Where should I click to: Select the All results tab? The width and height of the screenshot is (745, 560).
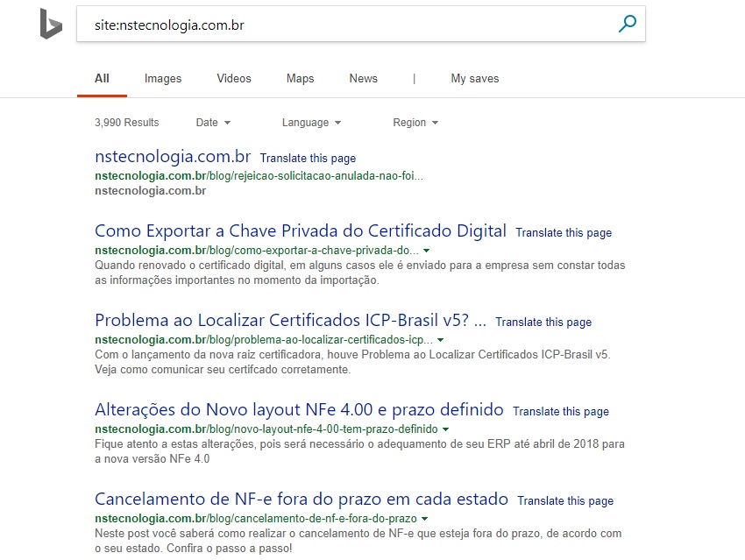(x=103, y=78)
